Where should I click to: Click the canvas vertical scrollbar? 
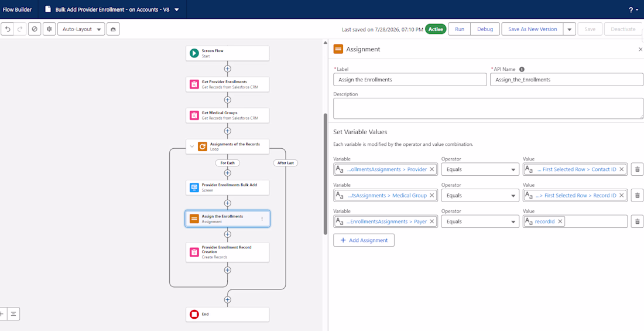coord(326,174)
